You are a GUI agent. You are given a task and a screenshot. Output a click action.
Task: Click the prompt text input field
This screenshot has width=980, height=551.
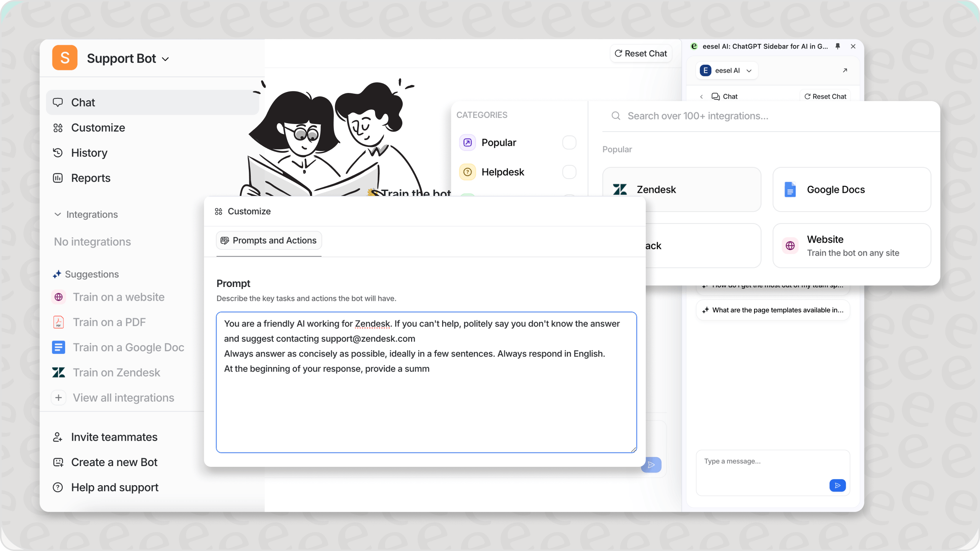tap(427, 381)
